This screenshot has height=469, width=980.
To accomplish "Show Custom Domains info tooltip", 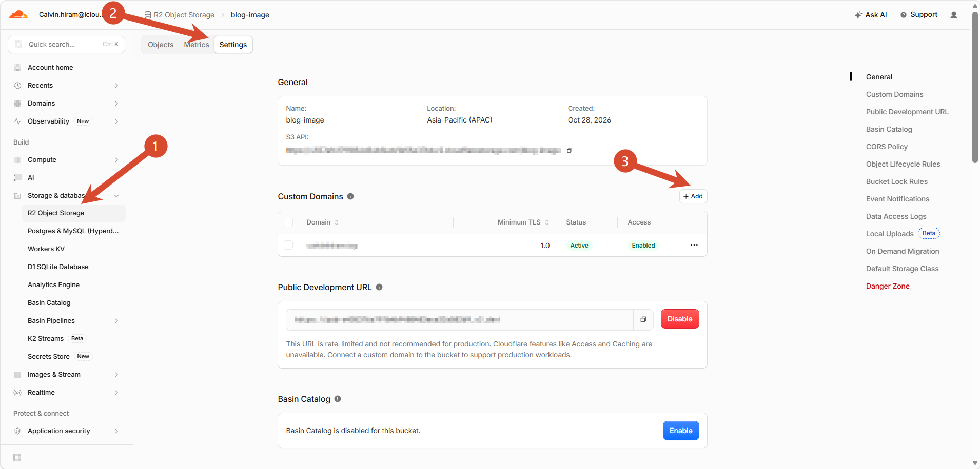I will tap(350, 196).
